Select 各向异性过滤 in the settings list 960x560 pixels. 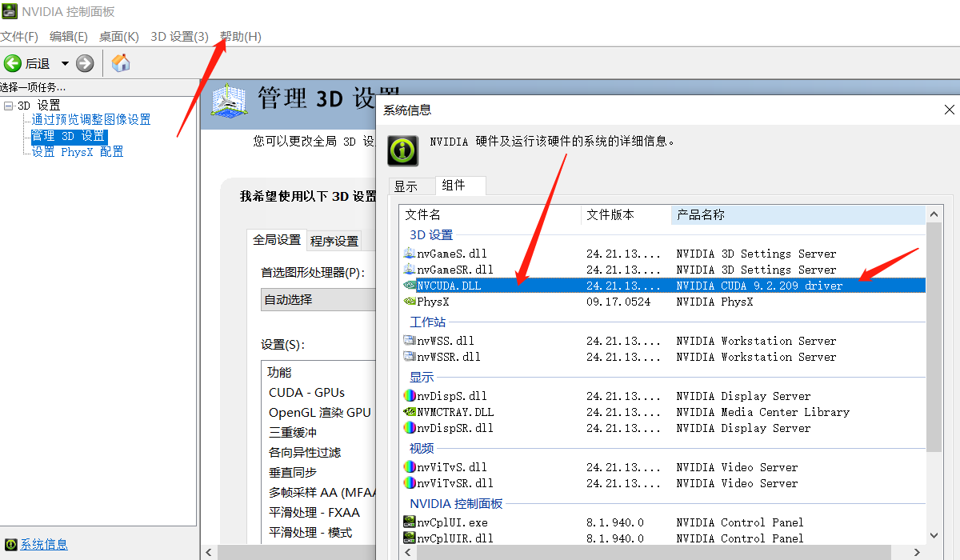click(x=305, y=452)
